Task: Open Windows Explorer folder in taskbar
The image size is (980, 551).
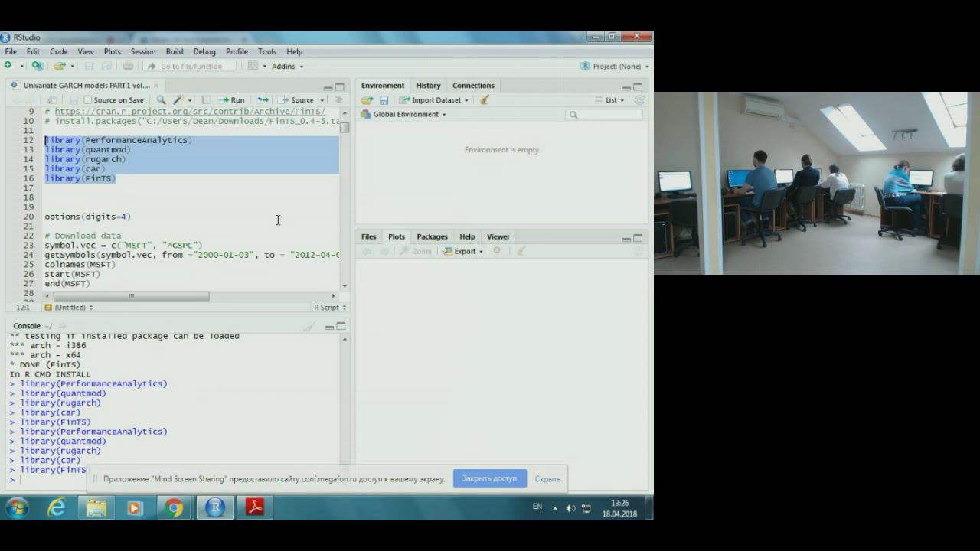Action: coord(96,508)
